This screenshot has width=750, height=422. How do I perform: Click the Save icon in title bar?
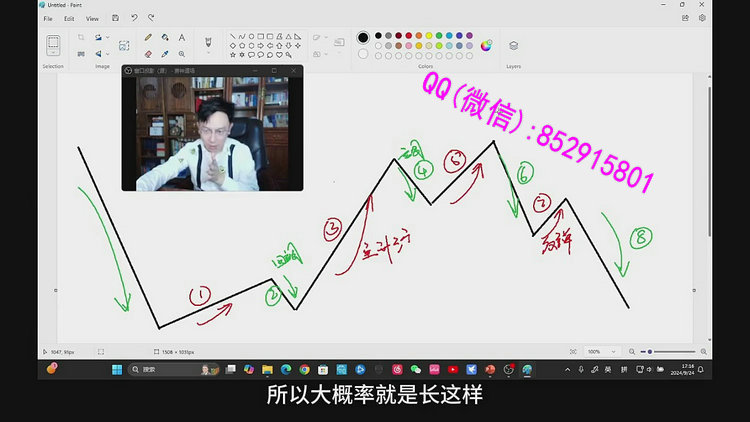click(117, 18)
